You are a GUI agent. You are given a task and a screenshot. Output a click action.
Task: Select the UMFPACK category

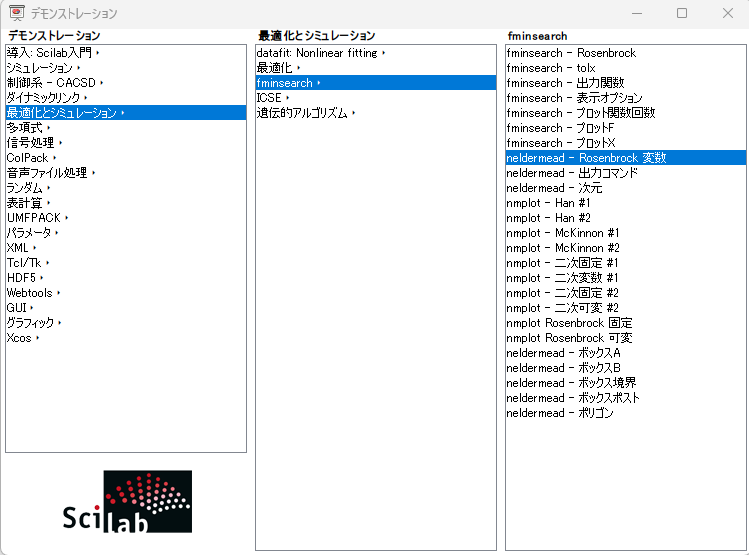pyautogui.click(x=34, y=218)
